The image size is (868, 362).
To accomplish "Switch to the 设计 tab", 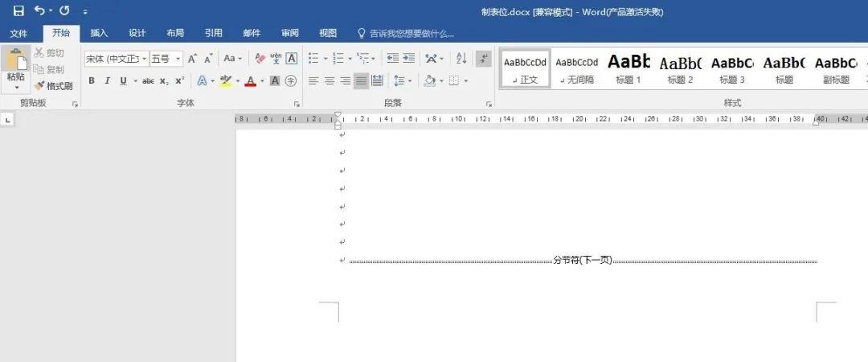I will [137, 33].
